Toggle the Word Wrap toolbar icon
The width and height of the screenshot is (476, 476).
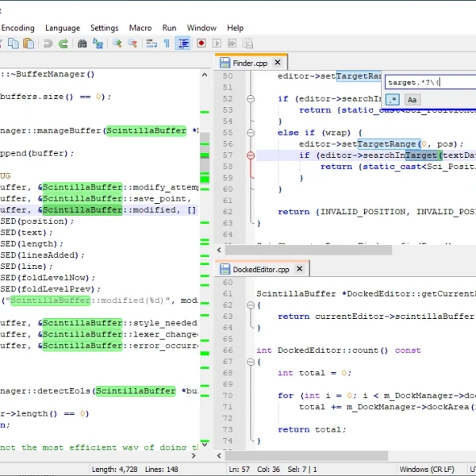(152, 44)
